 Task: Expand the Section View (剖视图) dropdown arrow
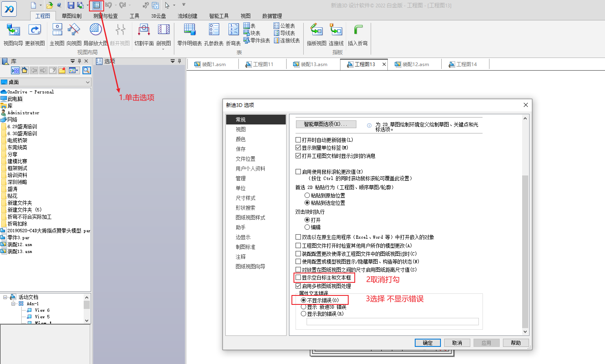click(x=163, y=49)
